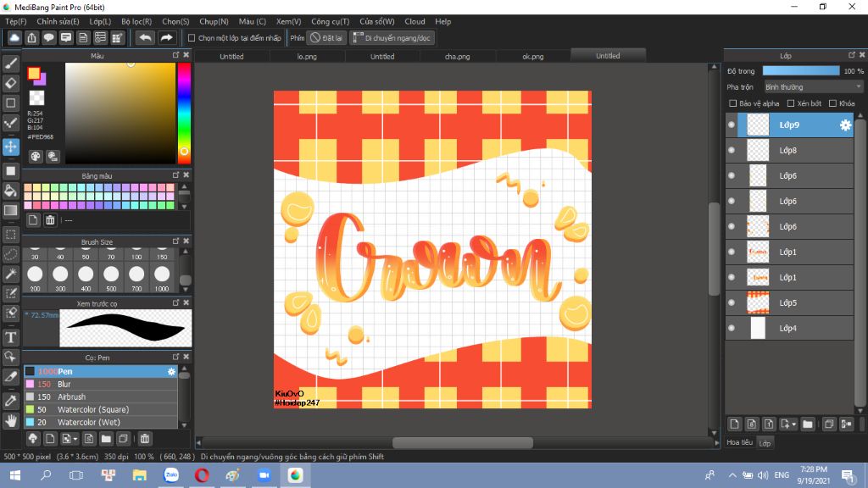
Task: Delete a swatch with Bảng màu trash icon
Action: click(50, 220)
